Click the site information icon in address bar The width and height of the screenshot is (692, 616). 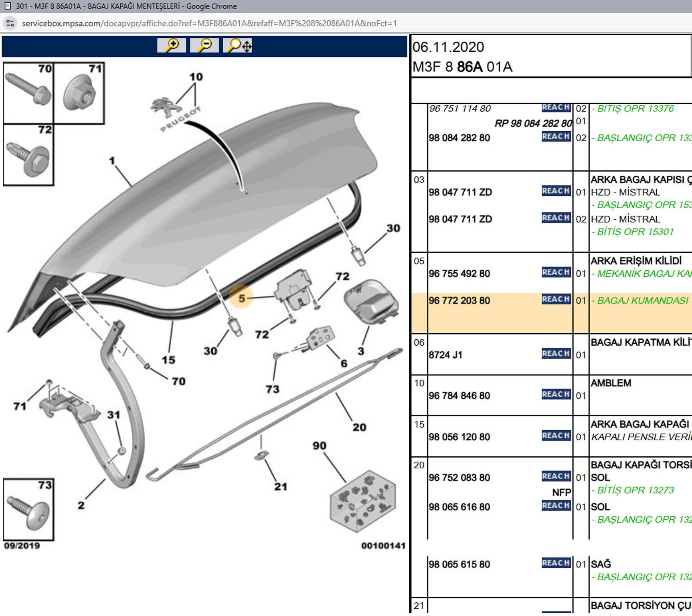point(10,23)
